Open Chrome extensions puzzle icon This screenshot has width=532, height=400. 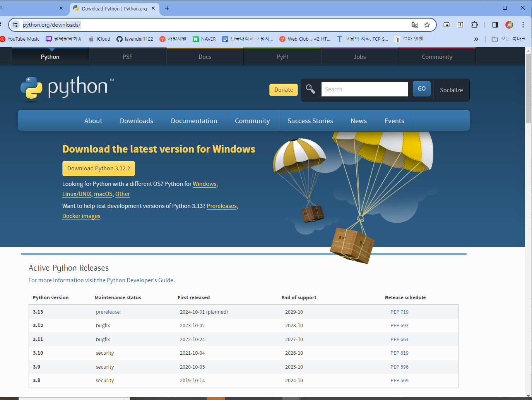[x=474, y=25]
